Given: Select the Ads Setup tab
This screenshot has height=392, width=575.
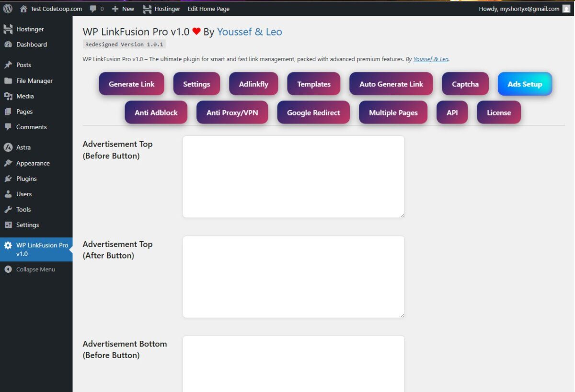Looking at the screenshot, I should coord(525,84).
